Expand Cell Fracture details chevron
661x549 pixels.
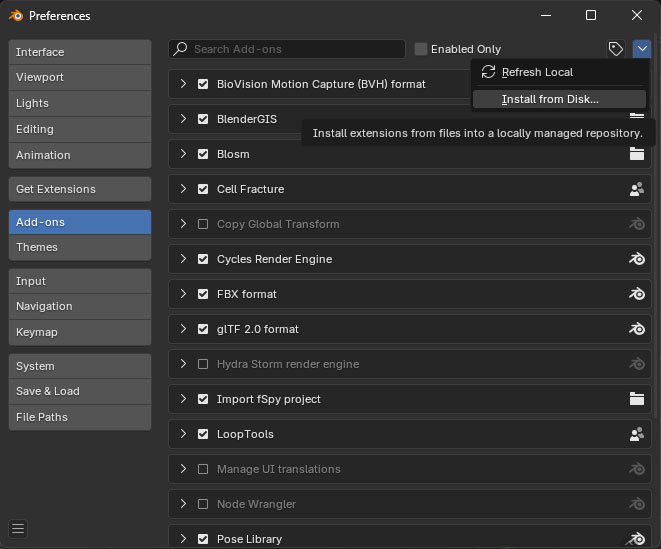183,188
